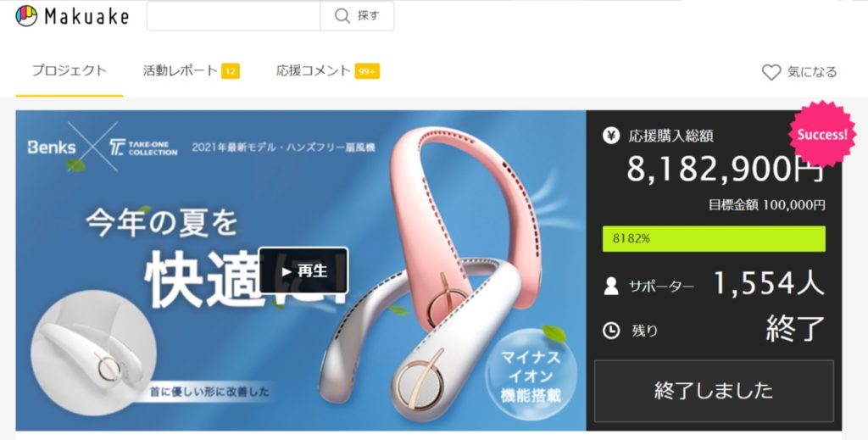Play the project video with 再生 button
Viewport: 868px width, 440px height.
click(303, 270)
